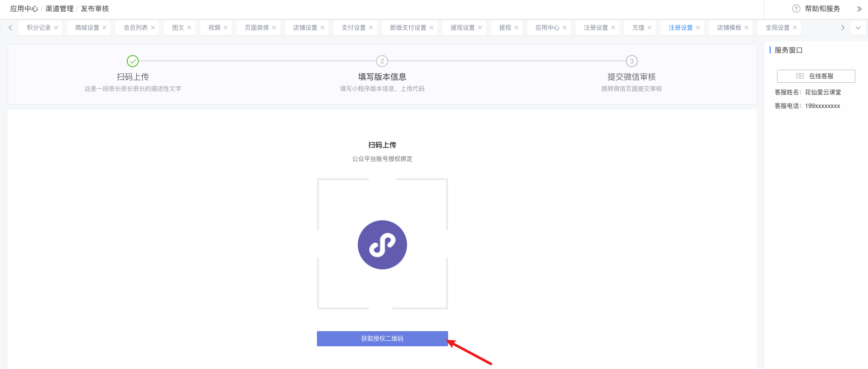This screenshot has height=369, width=868.
Task: Close the 全局设置 tab
Action: [x=795, y=28]
